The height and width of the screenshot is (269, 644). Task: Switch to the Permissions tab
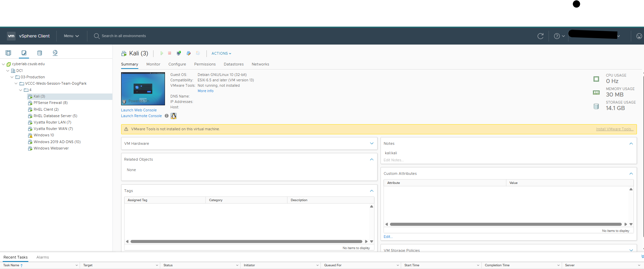click(205, 64)
